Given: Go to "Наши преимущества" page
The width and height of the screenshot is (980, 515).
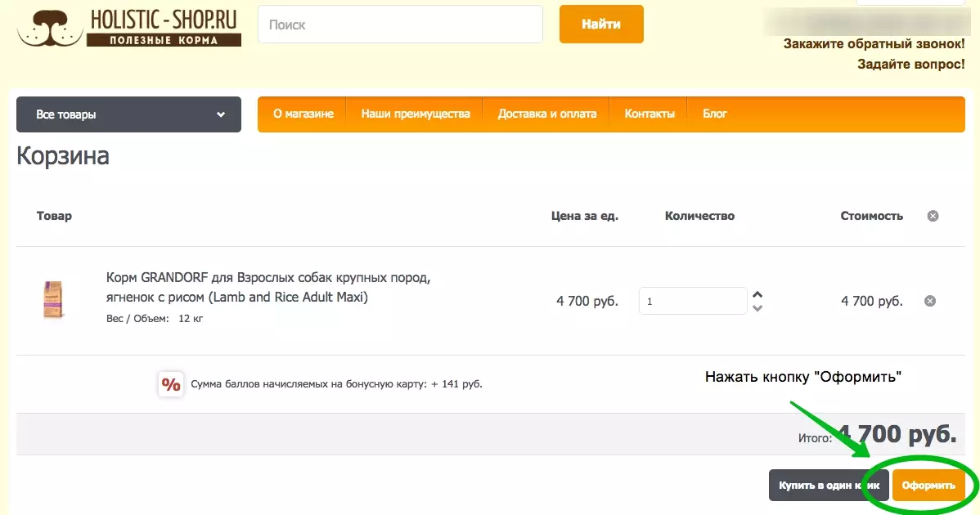Looking at the screenshot, I should pyautogui.click(x=415, y=114).
